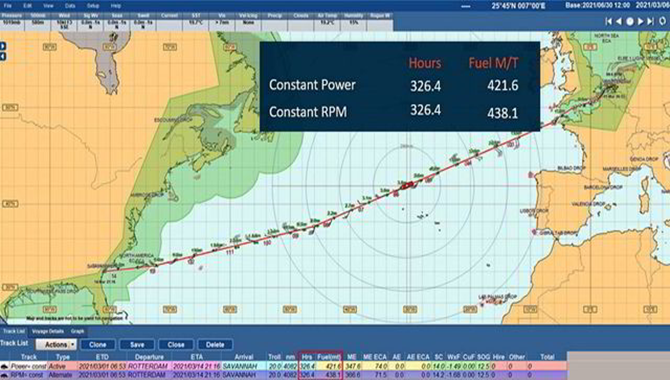
Task: Click the red ship marker on route
Action: tap(407, 185)
